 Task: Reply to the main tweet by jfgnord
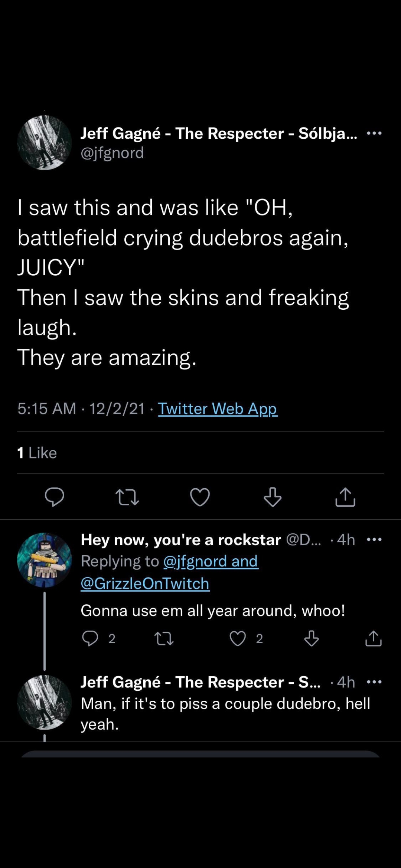pyautogui.click(x=54, y=497)
